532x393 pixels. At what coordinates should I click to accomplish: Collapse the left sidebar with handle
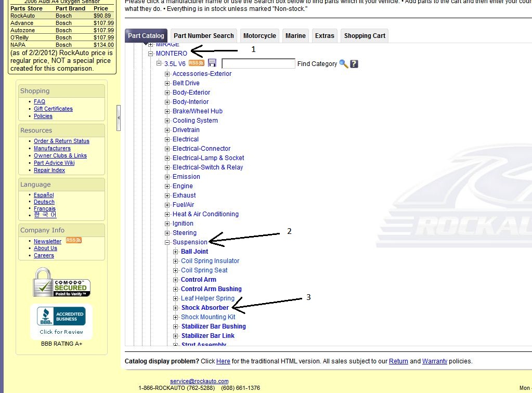tap(119, 117)
